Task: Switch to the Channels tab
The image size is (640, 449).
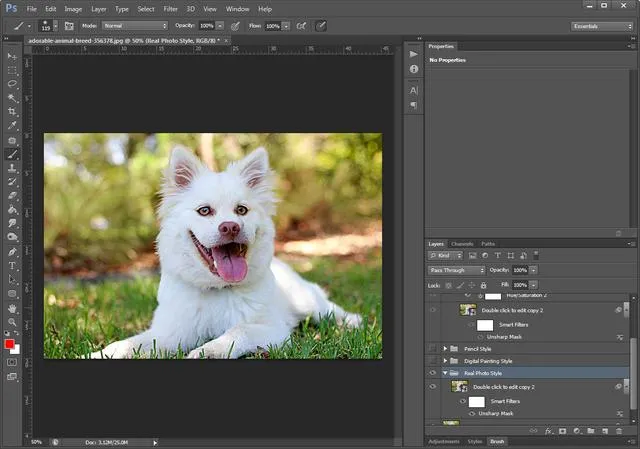Action: tap(462, 244)
